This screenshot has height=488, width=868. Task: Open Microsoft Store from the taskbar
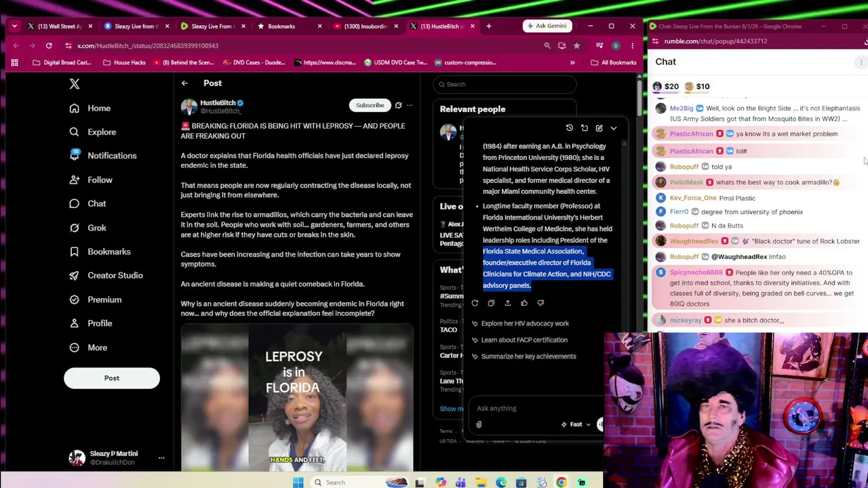pos(521,483)
